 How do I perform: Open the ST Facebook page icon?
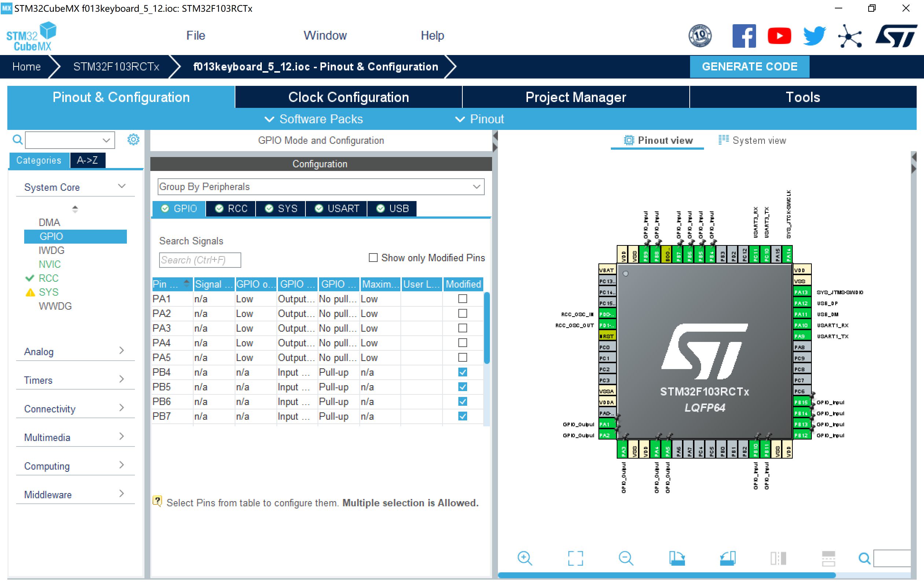click(744, 36)
